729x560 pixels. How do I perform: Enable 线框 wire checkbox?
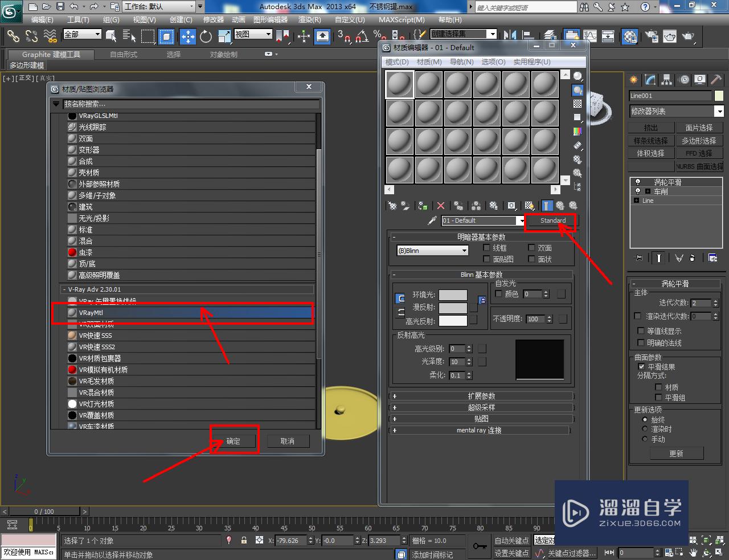click(x=486, y=248)
